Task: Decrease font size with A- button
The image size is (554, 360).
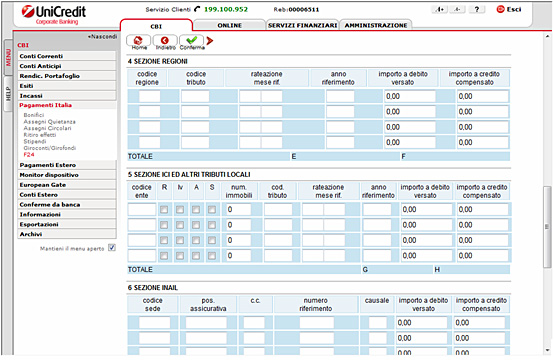Action: (458, 9)
